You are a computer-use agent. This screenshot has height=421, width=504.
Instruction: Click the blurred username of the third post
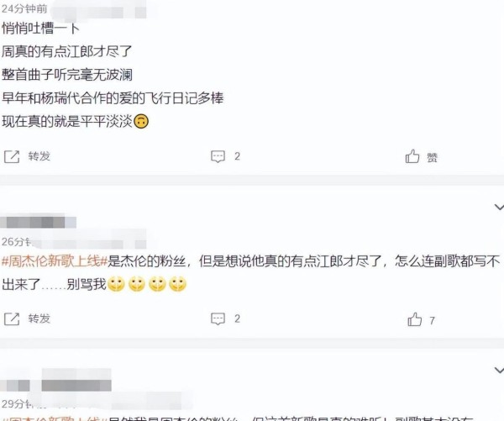pyautogui.click(x=55, y=386)
